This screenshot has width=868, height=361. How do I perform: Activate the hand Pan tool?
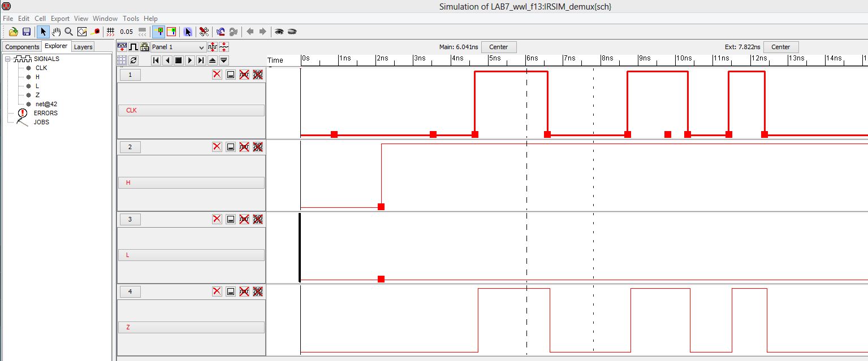click(x=56, y=32)
